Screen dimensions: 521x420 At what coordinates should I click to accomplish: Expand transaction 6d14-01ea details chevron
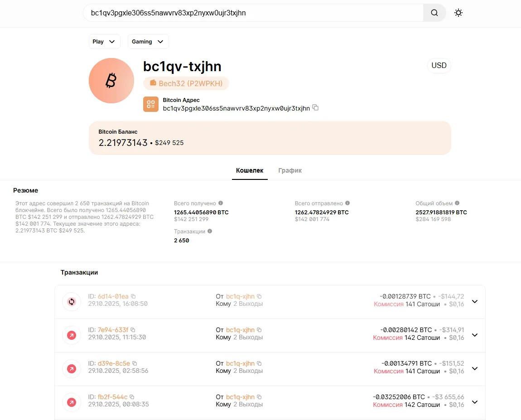tap(475, 301)
